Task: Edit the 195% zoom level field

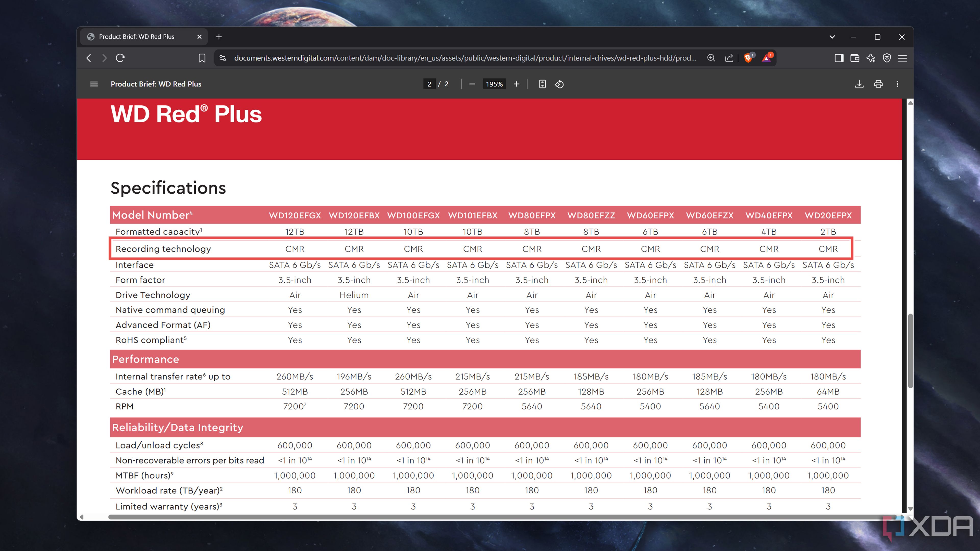Action: 494,84
